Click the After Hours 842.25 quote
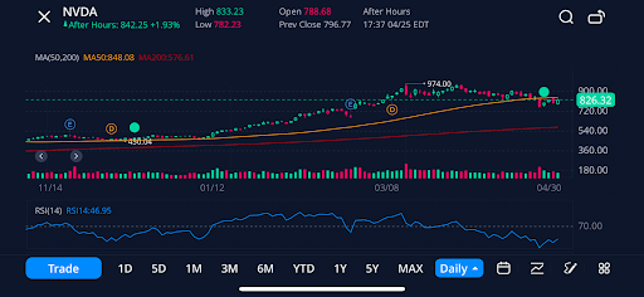This screenshot has height=297, width=644. 121,25
